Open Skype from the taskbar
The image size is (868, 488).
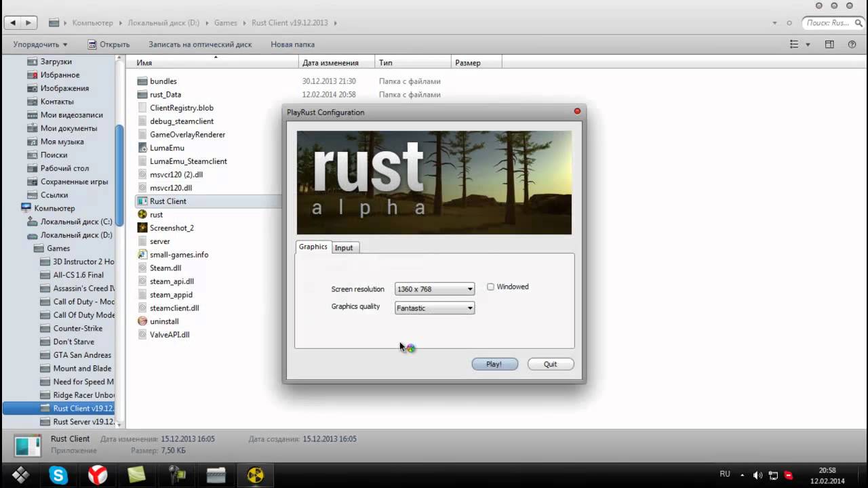point(59,476)
